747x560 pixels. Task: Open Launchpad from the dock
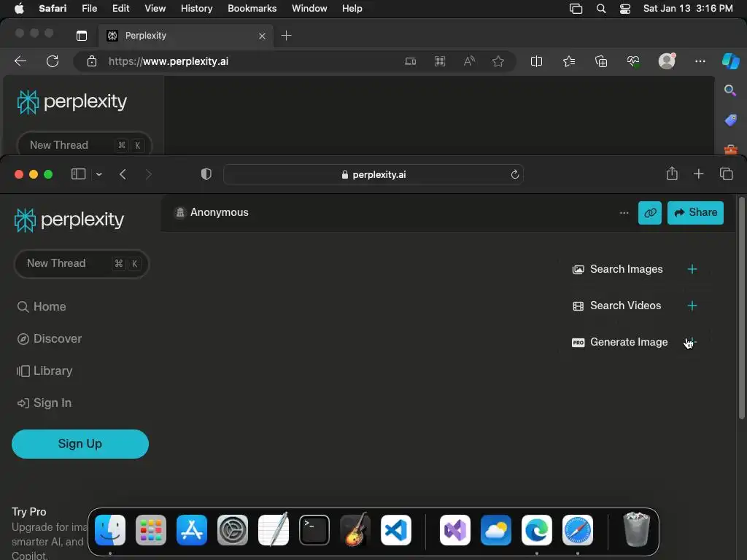(x=151, y=530)
